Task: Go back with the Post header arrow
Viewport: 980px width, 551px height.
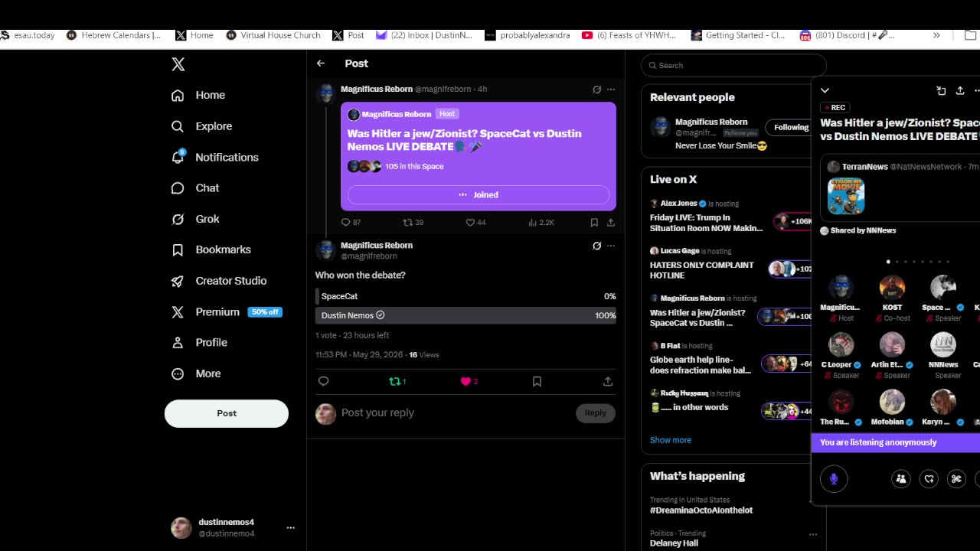Action: [321, 64]
